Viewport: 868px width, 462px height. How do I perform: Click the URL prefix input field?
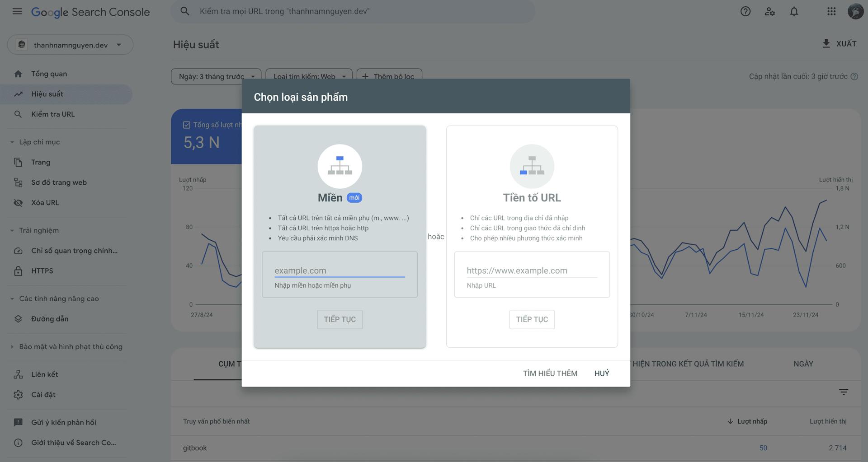pyautogui.click(x=532, y=271)
